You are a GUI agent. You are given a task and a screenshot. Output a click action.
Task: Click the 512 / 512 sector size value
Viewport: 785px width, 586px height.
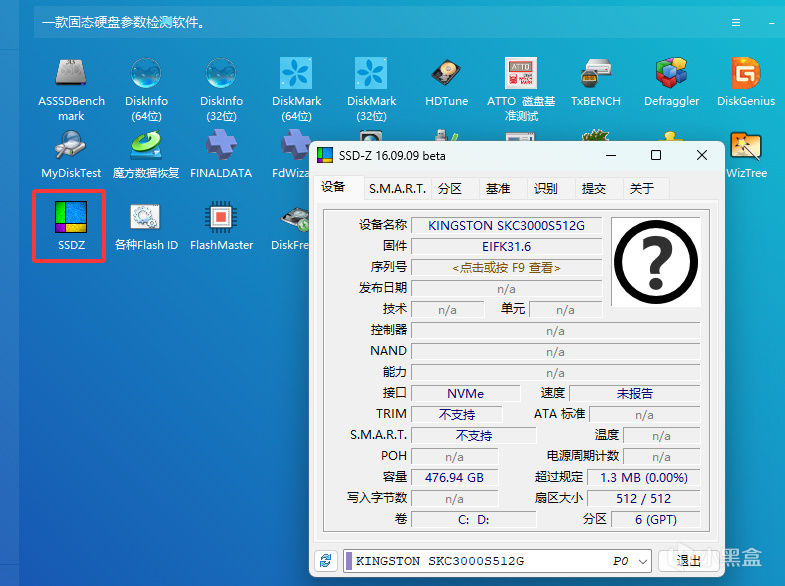pyautogui.click(x=644, y=499)
